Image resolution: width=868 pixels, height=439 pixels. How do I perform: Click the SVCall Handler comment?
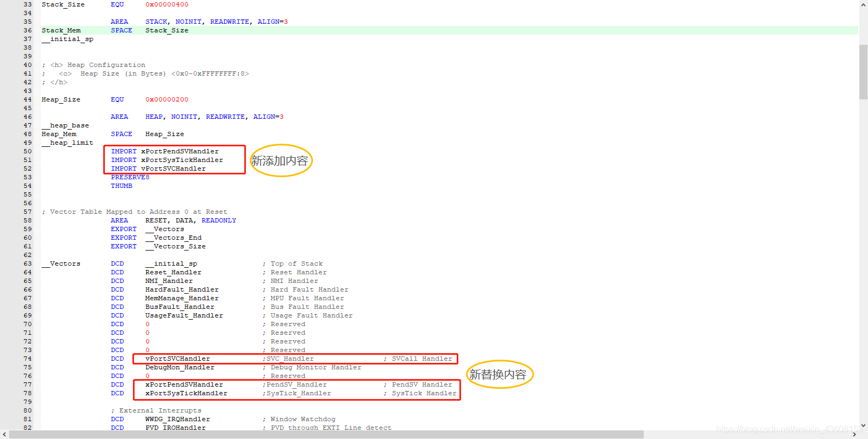tap(418, 359)
